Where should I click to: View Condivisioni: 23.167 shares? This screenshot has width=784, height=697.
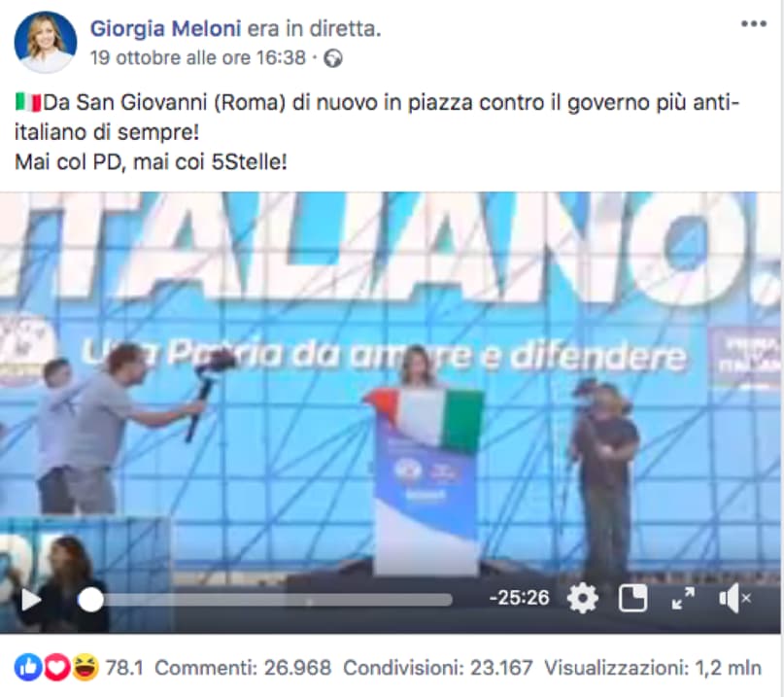click(x=437, y=668)
